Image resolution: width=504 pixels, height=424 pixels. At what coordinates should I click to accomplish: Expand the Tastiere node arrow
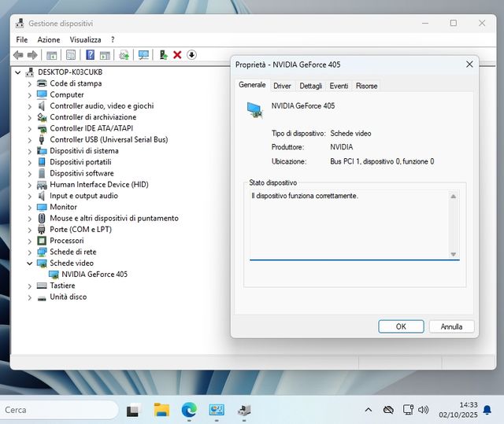[x=30, y=286]
